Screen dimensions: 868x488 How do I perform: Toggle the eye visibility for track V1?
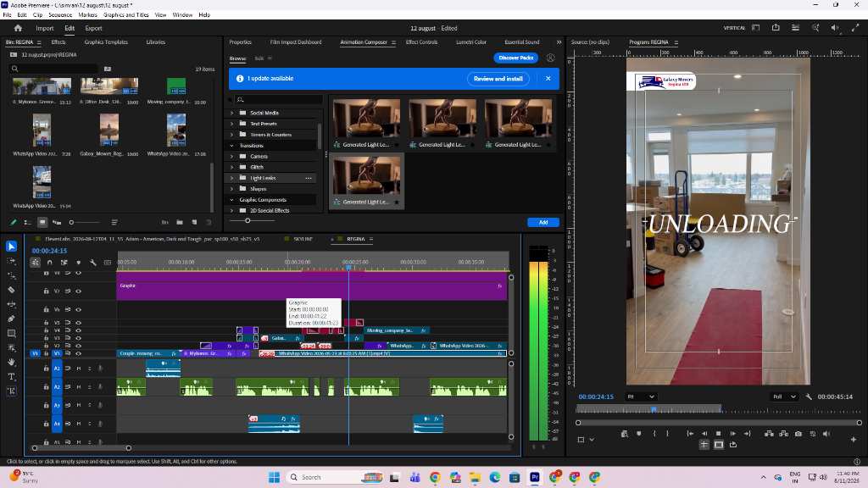point(79,353)
